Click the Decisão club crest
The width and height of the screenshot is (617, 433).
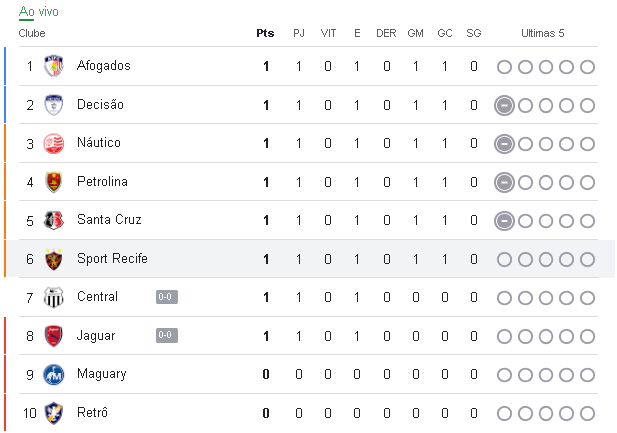pyautogui.click(x=54, y=105)
